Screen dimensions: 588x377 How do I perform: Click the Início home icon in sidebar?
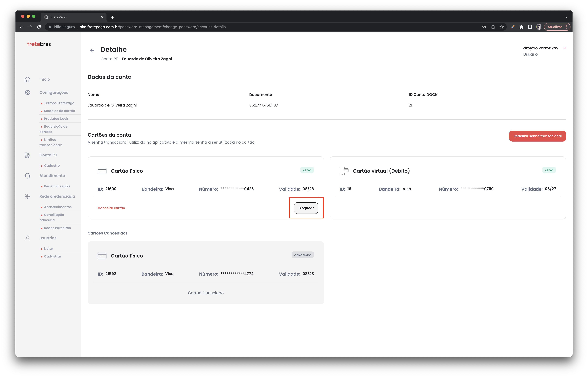point(27,79)
